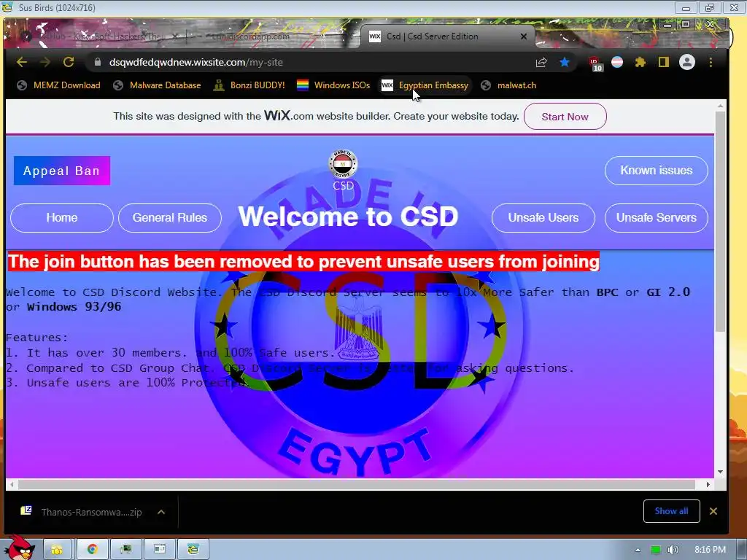This screenshot has width=747, height=560.
Task: Click the page's vertical scrollbar thumb
Action: tap(720, 222)
